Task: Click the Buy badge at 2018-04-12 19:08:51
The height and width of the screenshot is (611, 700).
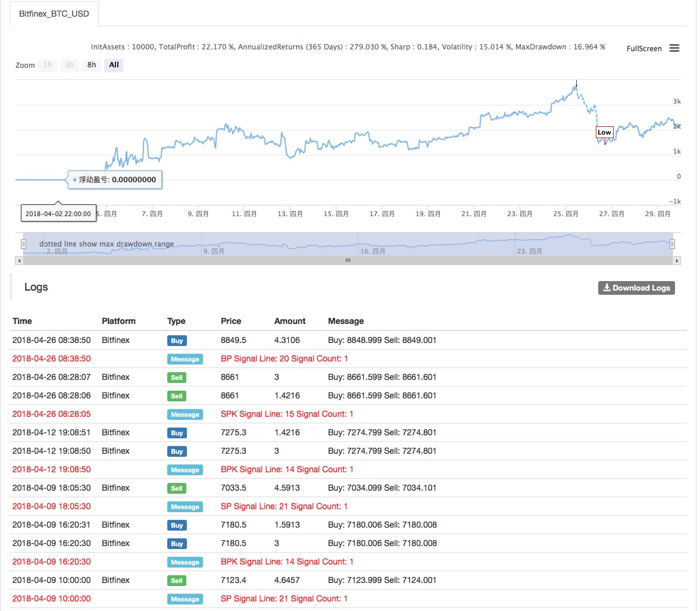Action: 177,434
